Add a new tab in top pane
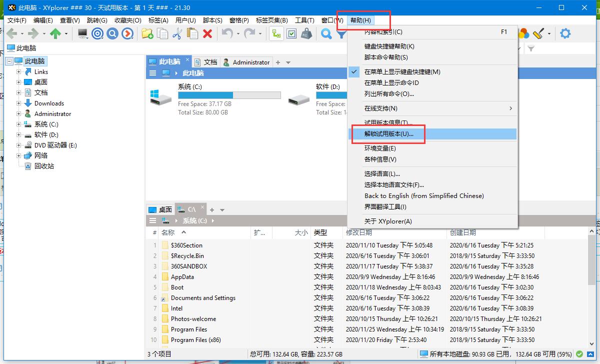The image size is (600, 364). [278, 62]
